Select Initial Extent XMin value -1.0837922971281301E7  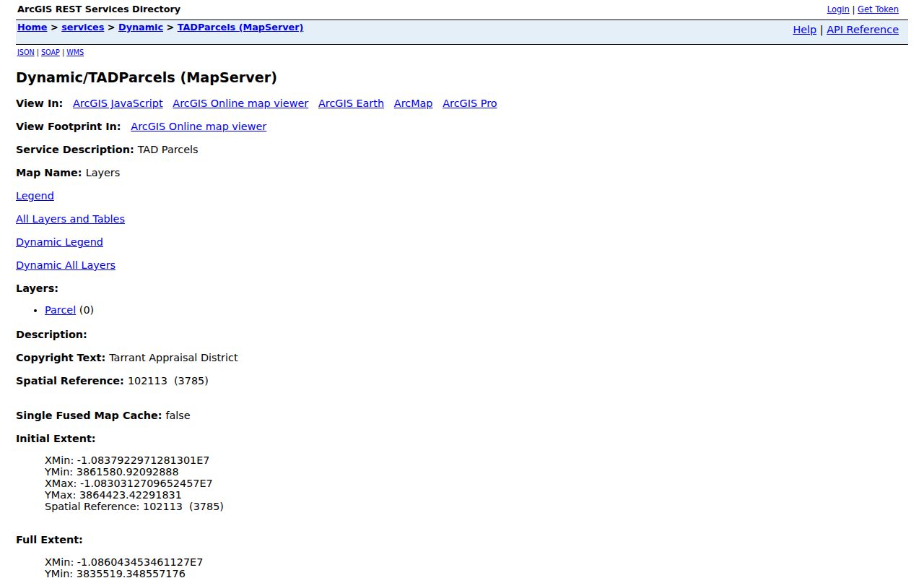143,460
